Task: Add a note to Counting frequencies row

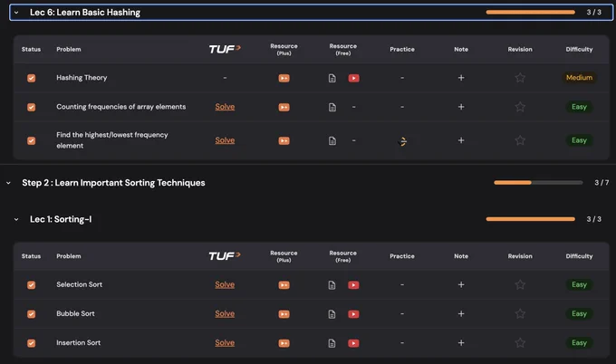Action: click(x=461, y=107)
